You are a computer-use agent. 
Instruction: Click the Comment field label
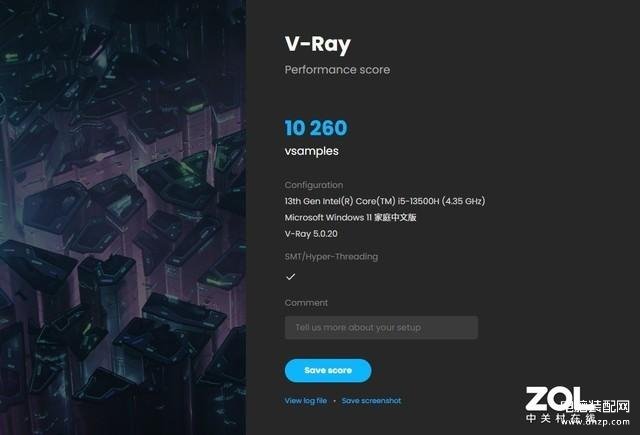(306, 303)
